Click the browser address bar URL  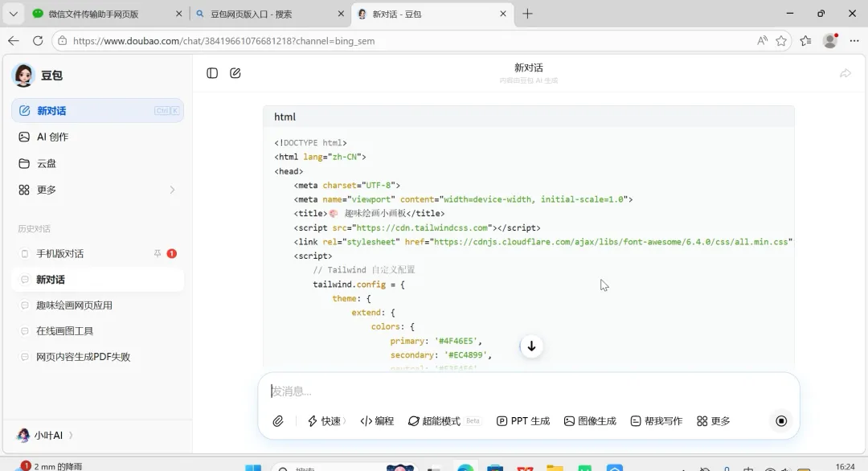tap(223, 41)
